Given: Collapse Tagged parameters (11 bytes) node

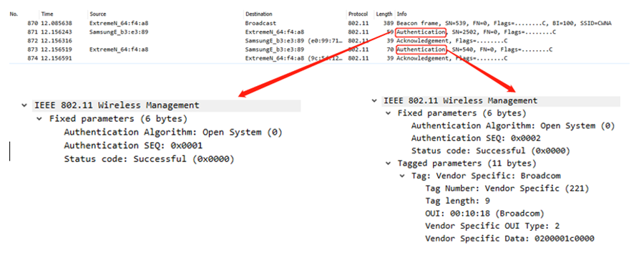Looking at the screenshot, I should point(388,163).
